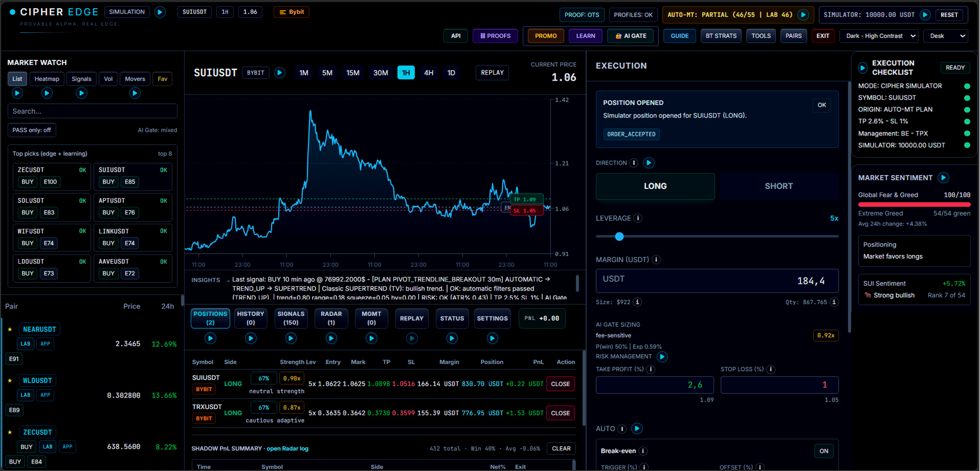
Task: Click BUY on the ZECUSDT top pick
Action: point(28,182)
